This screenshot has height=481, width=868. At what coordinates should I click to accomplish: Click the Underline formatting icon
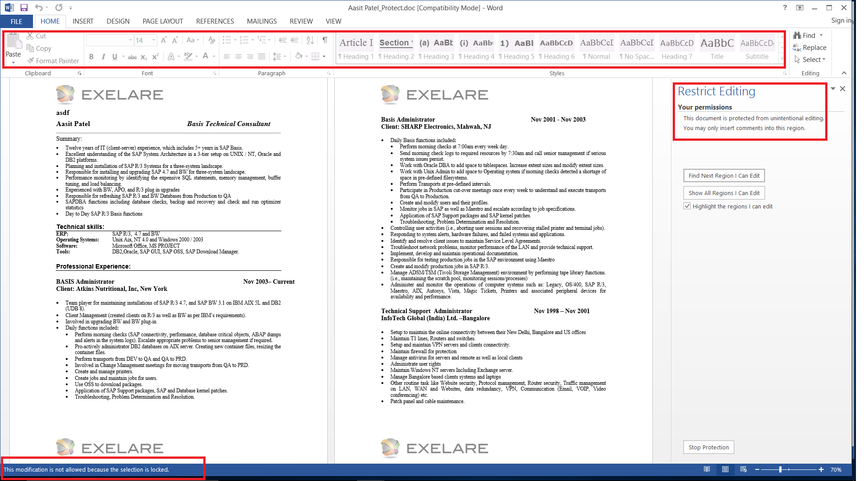[115, 57]
